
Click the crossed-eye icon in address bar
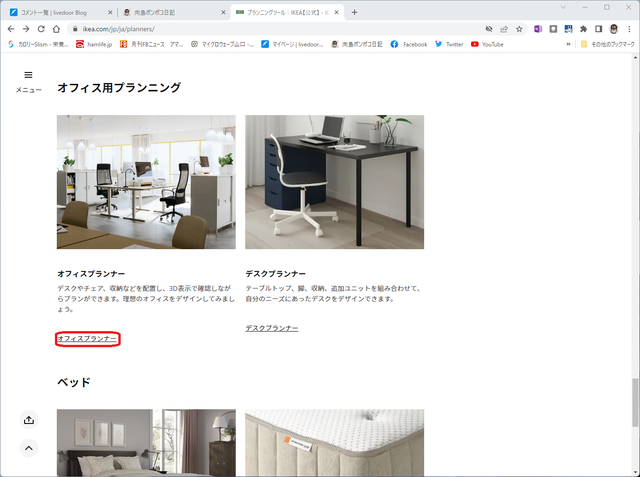click(x=489, y=29)
